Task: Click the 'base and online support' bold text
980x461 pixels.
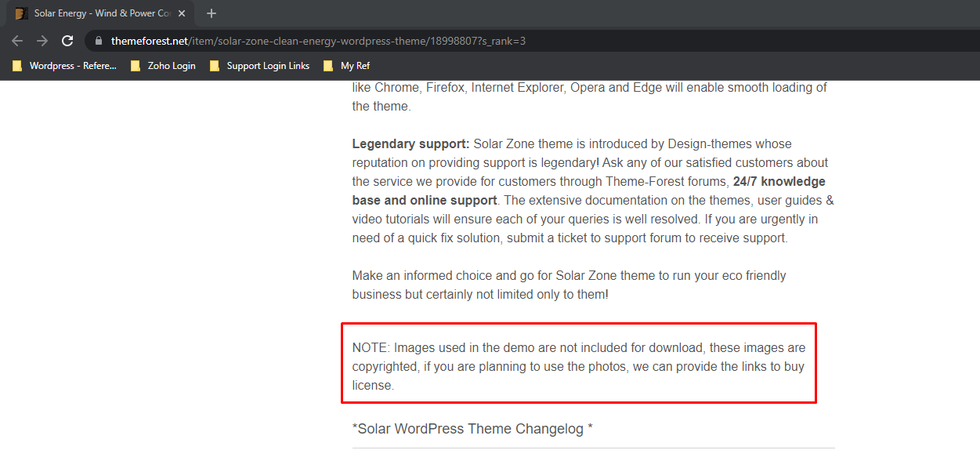Action: [x=425, y=201]
